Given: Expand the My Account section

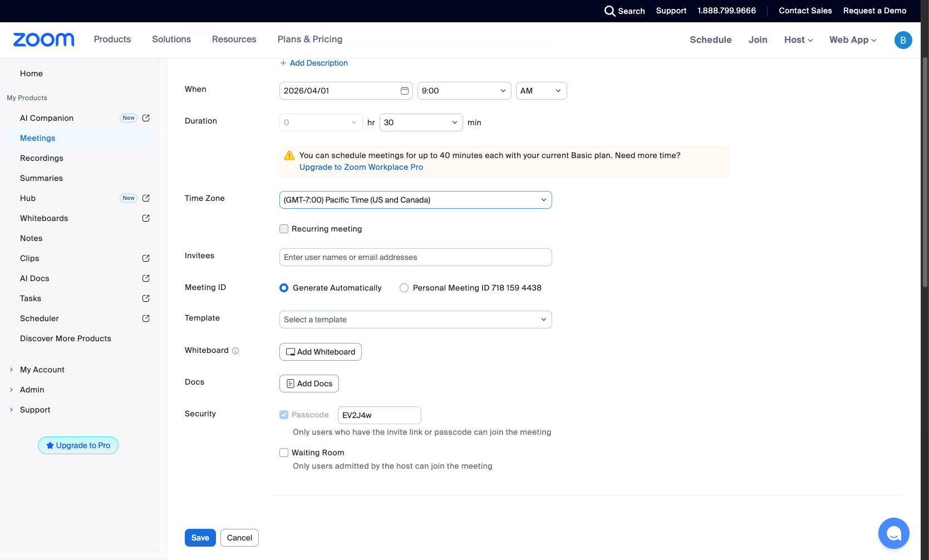Looking at the screenshot, I should [x=42, y=370].
